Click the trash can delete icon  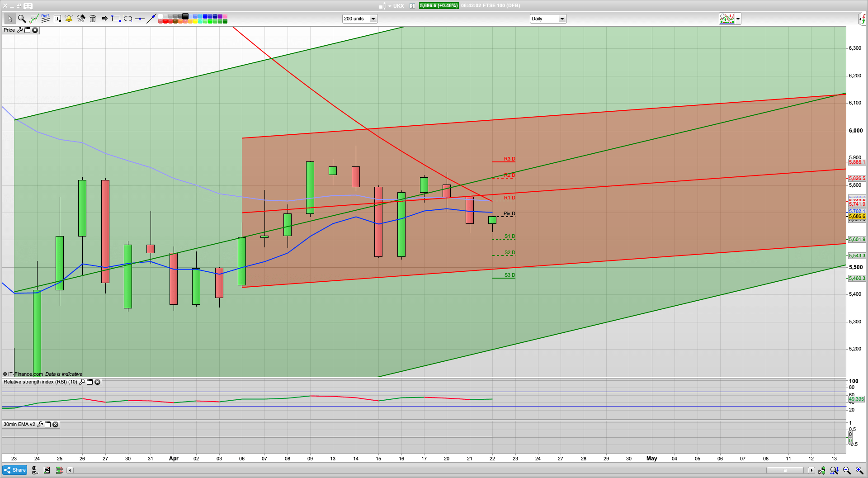[x=93, y=19]
